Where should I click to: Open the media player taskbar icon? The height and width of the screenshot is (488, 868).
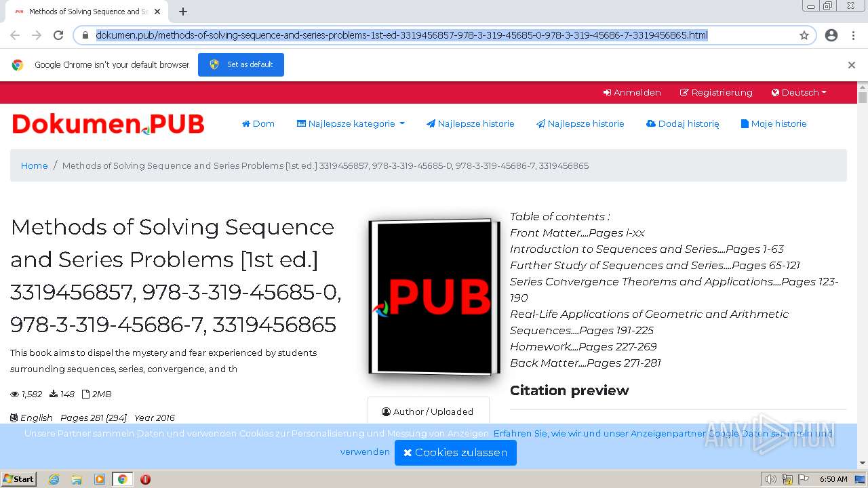coord(100,479)
